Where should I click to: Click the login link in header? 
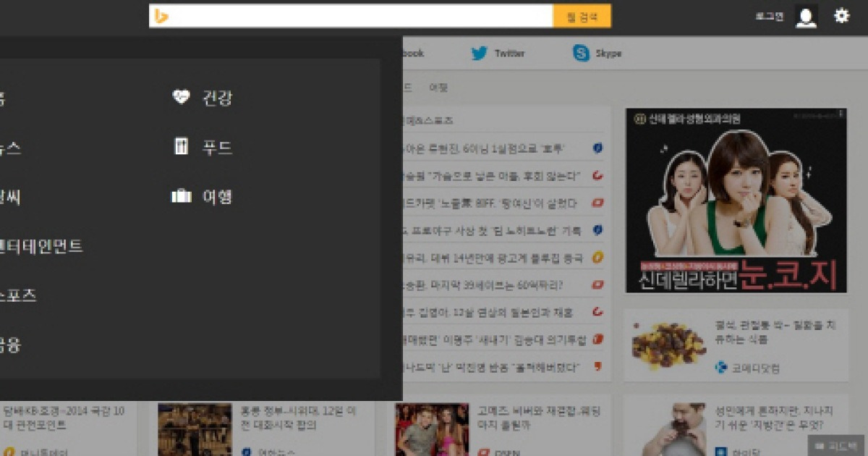769,16
